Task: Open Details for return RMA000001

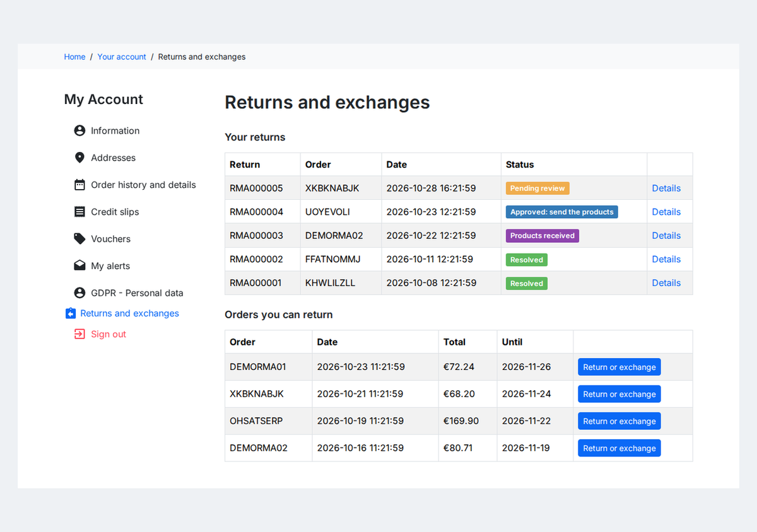Action: (666, 283)
